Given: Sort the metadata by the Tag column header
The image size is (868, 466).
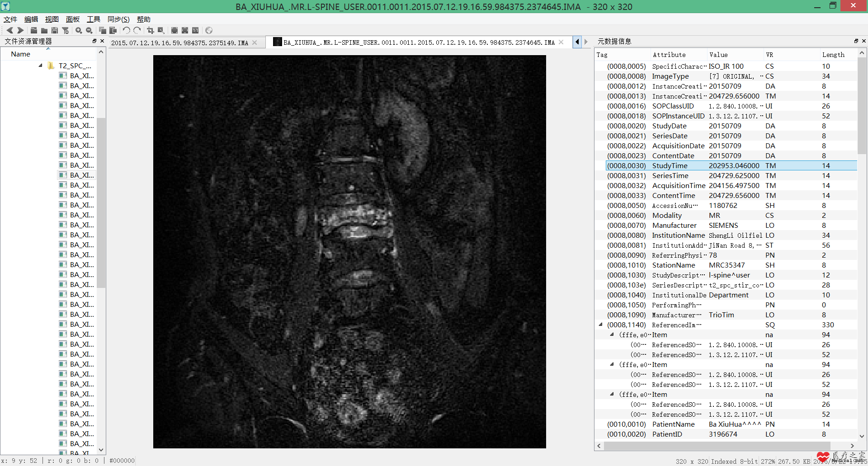Looking at the screenshot, I should pyautogui.click(x=623, y=55).
